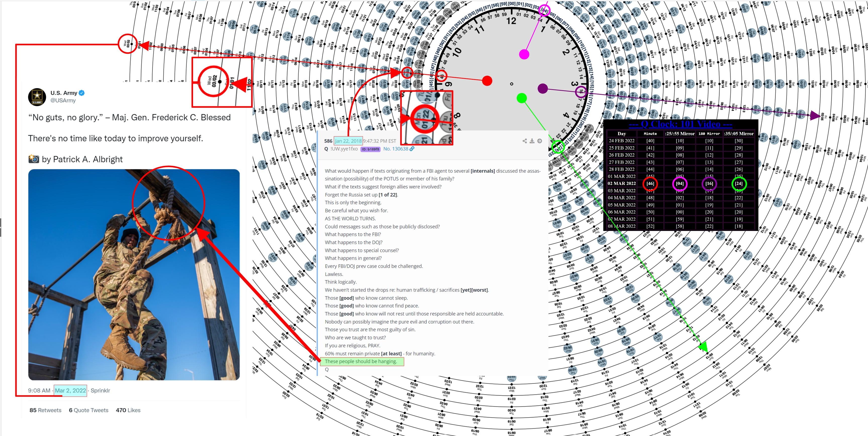868x436 pixels.
Task: Click the tripcode !UW.yye1fxo
Action: point(344,149)
